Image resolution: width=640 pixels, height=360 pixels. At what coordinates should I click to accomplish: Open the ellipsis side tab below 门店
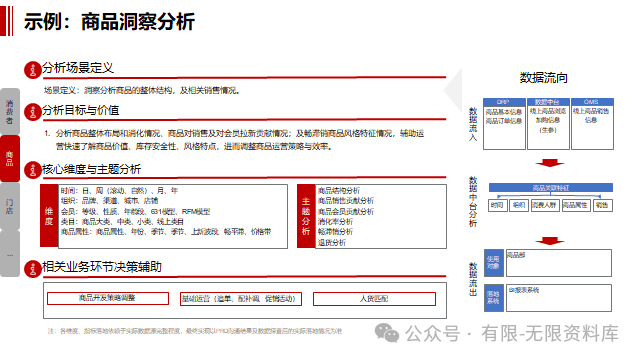10,254
